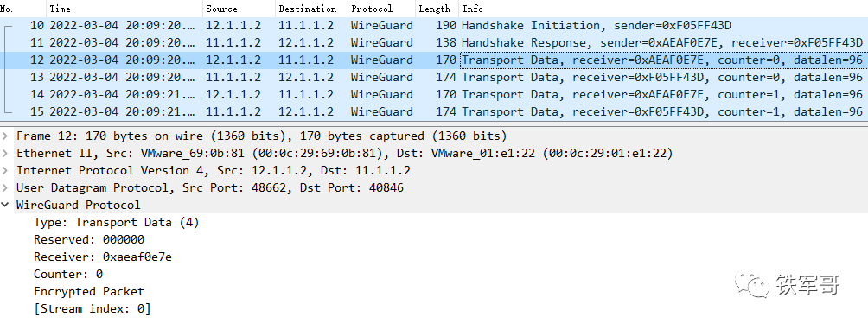The image size is (868, 323).
Task: Sort packets by the Source column header
Action: tap(239, 9)
